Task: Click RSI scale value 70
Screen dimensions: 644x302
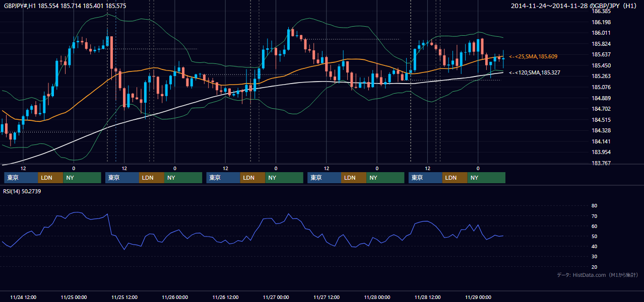Action: coord(595,216)
